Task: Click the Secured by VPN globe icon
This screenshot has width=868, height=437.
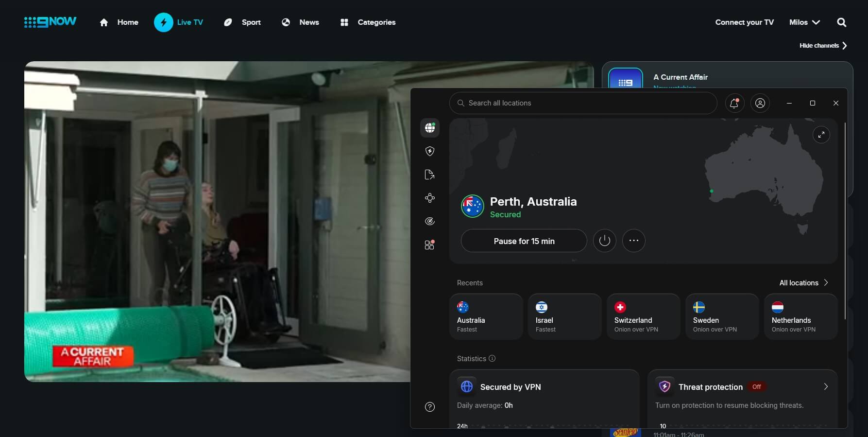Action: (467, 386)
